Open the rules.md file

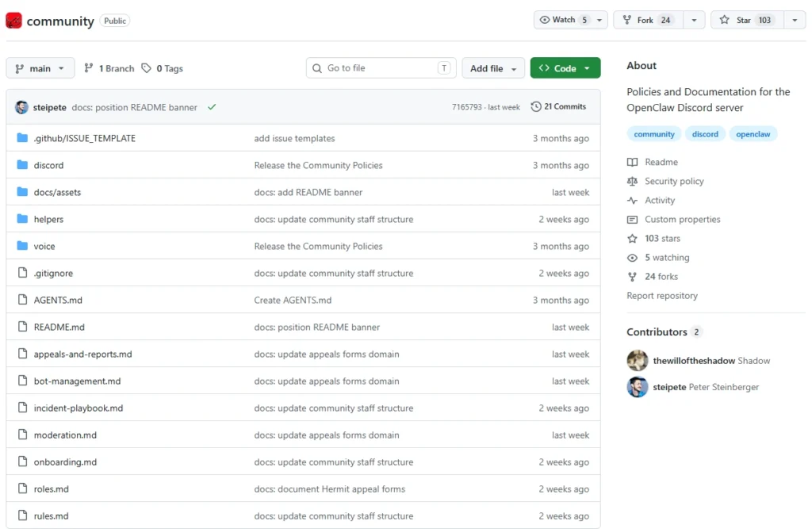pyautogui.click(x=52, y=516)
